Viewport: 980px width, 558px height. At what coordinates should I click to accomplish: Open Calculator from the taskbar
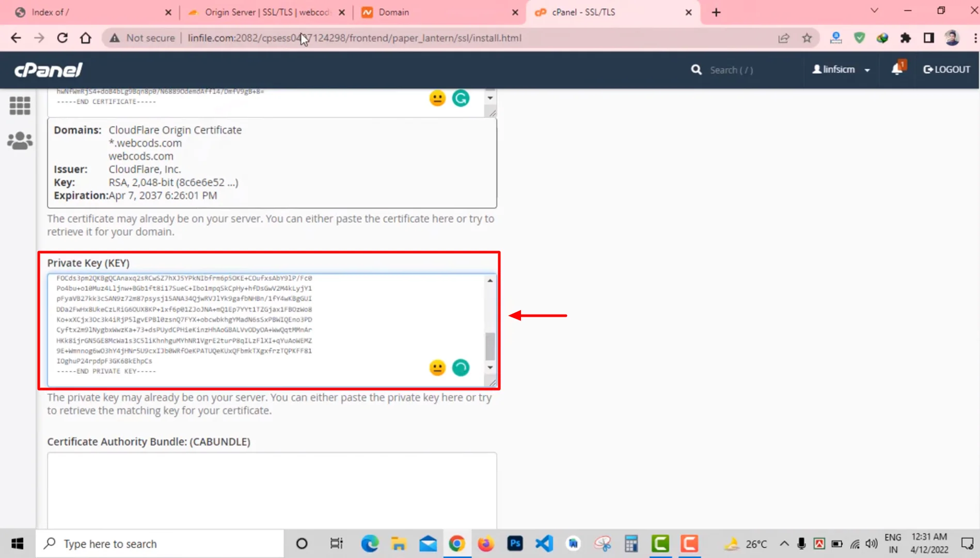[x=631, y=544]
